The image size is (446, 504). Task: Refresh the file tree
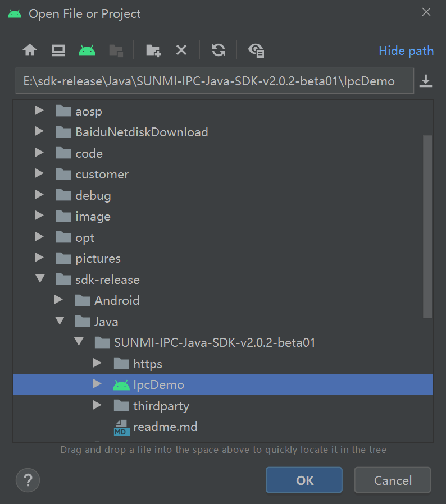point(219,50)
